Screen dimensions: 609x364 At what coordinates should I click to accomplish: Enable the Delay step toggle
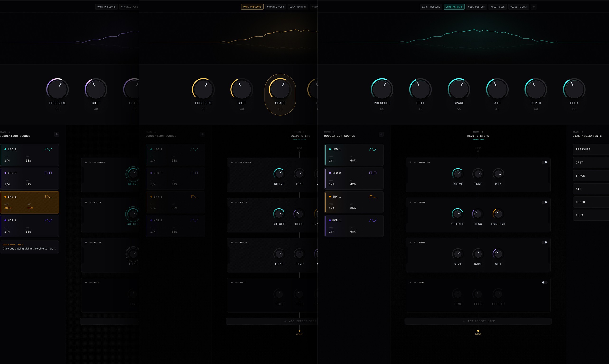(x=544, y=282)
